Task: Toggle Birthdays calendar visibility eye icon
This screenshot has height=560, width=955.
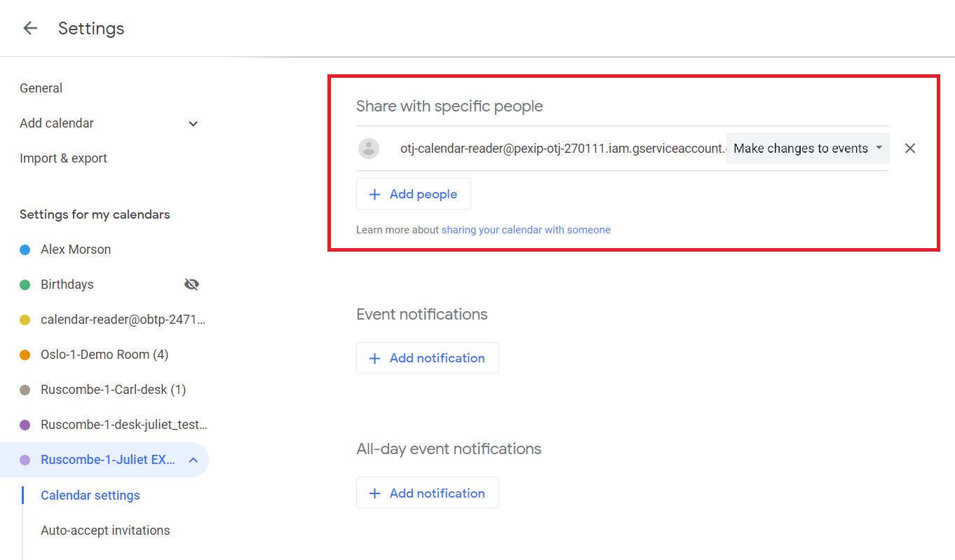Action: pos(191,285)
